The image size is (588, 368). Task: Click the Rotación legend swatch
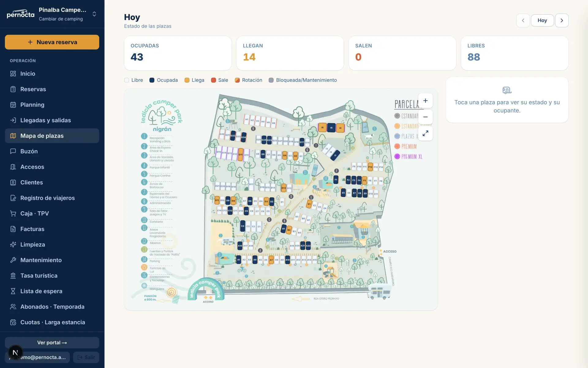(237, 80)
